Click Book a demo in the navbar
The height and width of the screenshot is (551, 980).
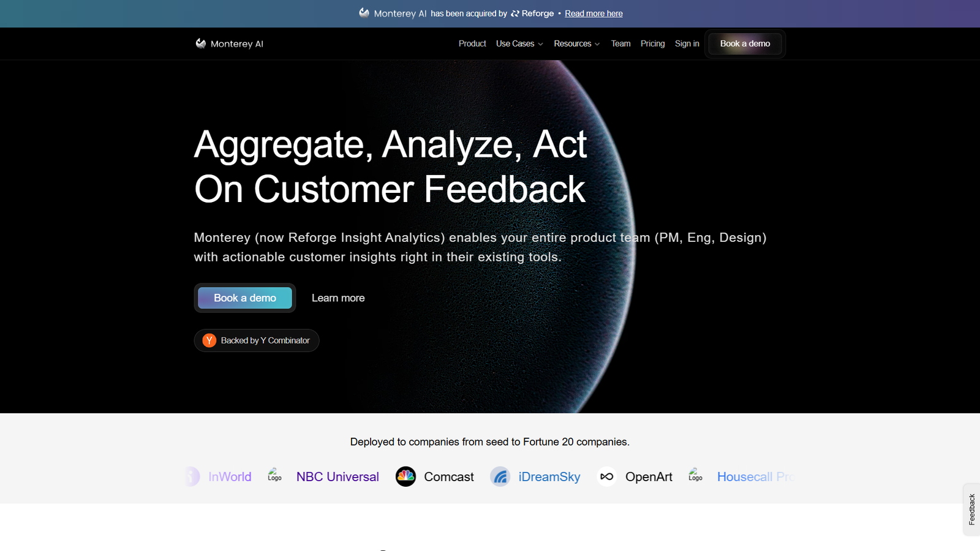tap(745, 43)
